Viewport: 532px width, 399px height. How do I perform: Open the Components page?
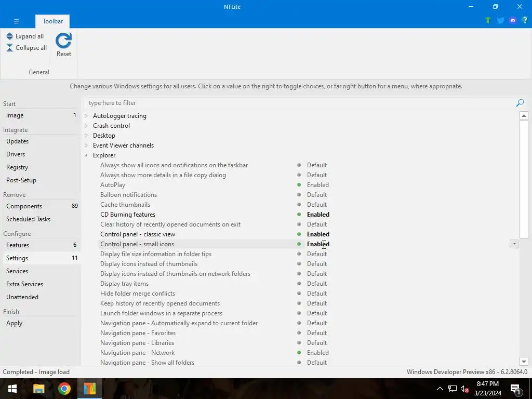pos(41,206)
